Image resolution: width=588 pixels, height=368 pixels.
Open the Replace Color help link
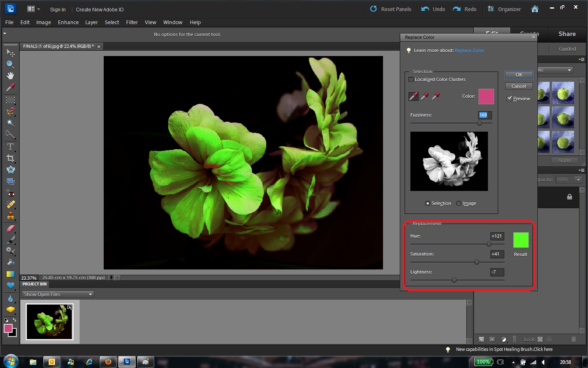(469, 50)
